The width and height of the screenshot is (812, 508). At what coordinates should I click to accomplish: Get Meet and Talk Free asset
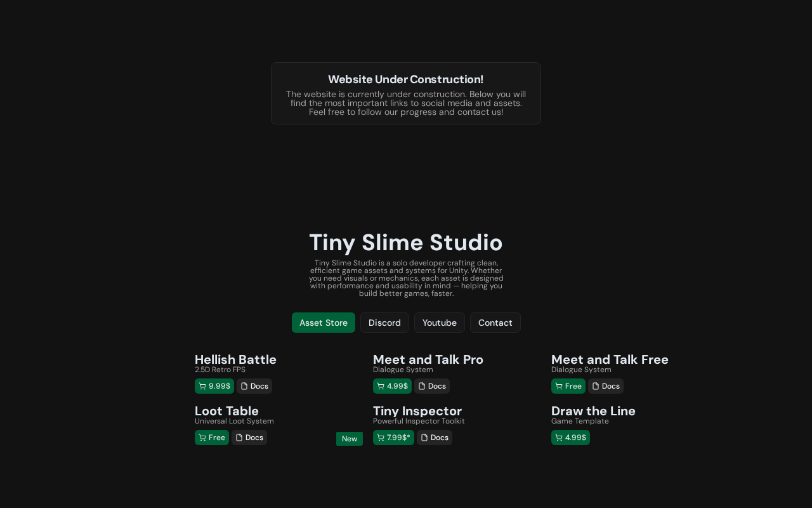tap(568, 386)
